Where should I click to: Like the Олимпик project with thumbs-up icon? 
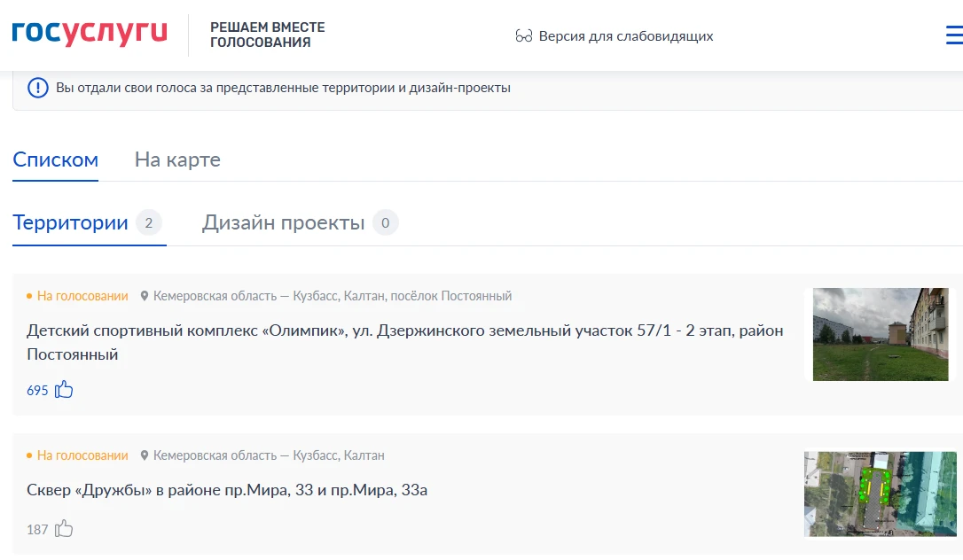point(64,390)
